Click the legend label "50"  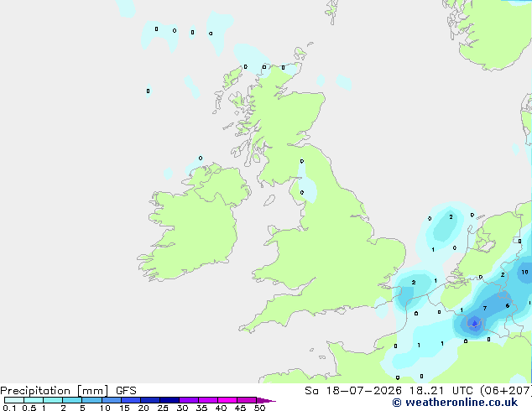(259, 408)
